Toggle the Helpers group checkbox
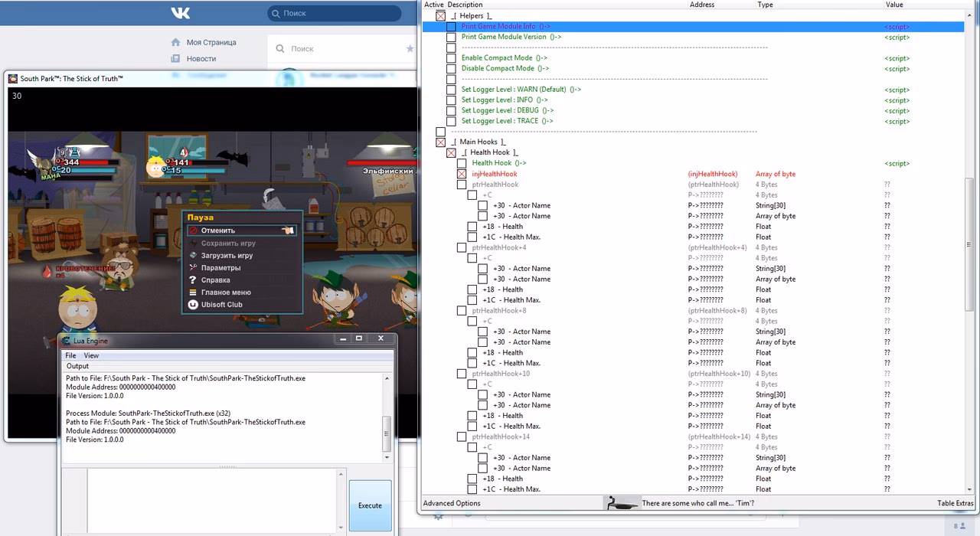Image resolution: width=980 pixels, height=536 pixels. click(x=440, y=16)
